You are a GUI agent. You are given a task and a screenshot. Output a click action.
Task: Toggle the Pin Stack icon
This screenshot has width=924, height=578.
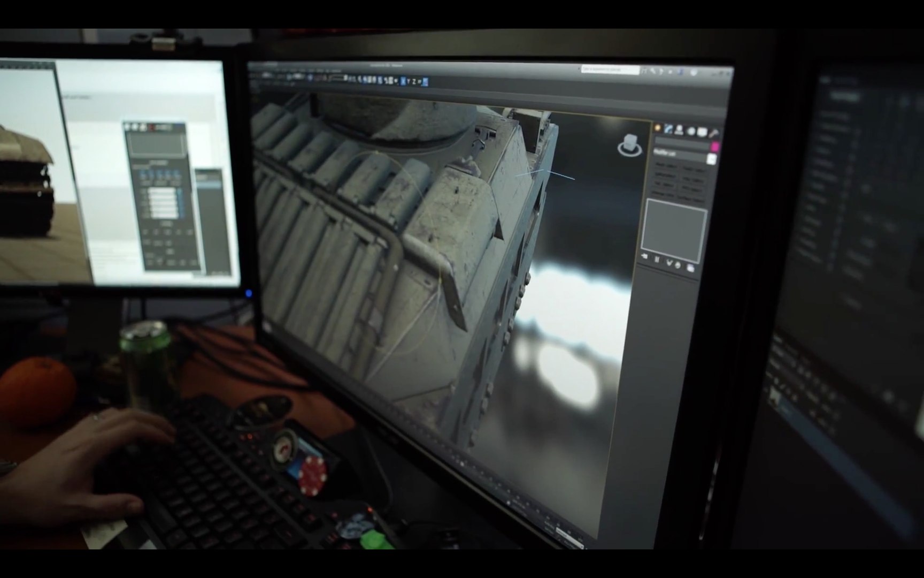[x=644, y=256]
